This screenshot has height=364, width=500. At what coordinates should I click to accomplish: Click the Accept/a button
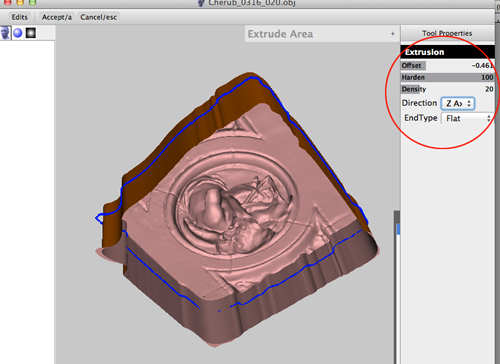(57, 17)
